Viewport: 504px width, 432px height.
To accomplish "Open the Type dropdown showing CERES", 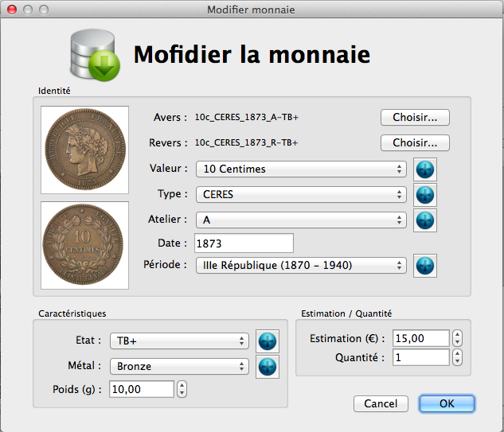I will click(301, 195).
